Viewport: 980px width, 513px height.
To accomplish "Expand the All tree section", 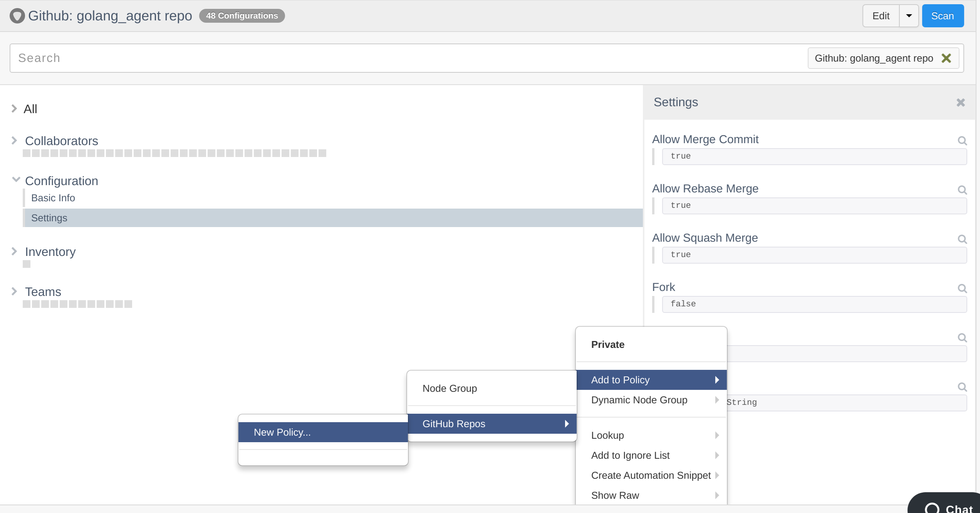I will click(14, 109).
